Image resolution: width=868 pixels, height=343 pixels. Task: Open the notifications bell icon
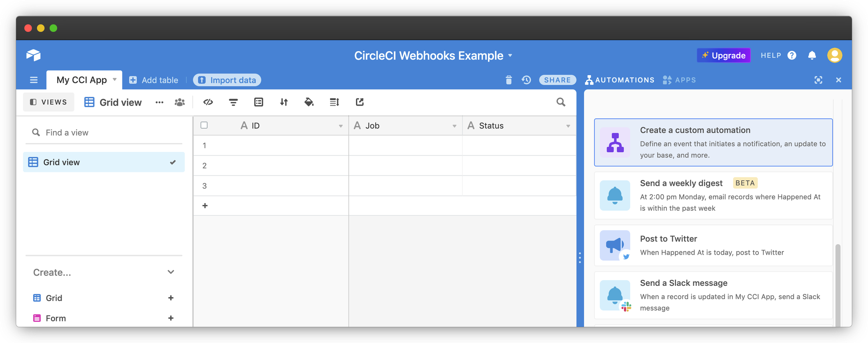click(x=812, y=55)
